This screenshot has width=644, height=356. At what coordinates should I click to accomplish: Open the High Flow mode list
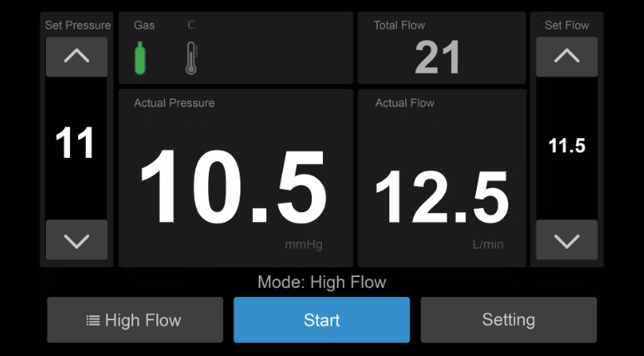(x=135, y=320)
